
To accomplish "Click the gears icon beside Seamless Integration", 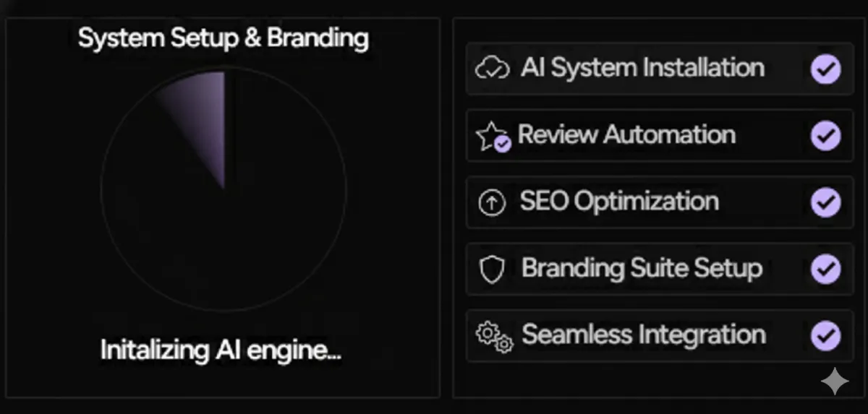I will point(493,337).
